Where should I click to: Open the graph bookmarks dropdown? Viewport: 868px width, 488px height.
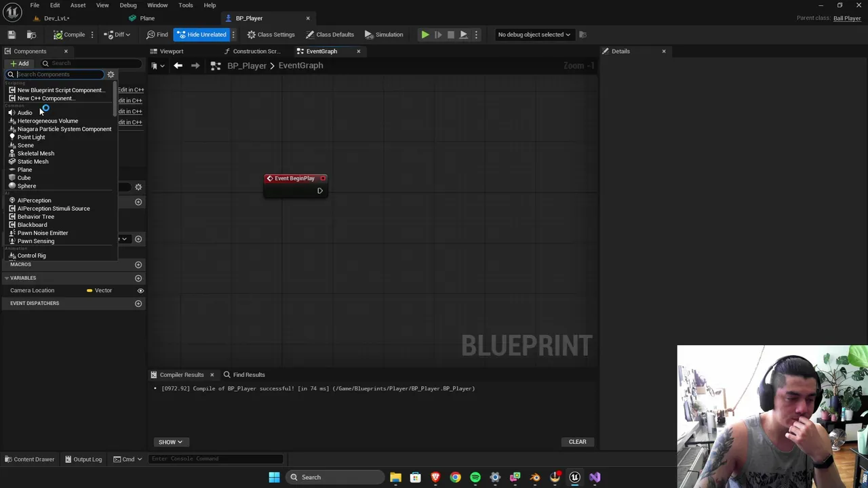click(157, 66)
